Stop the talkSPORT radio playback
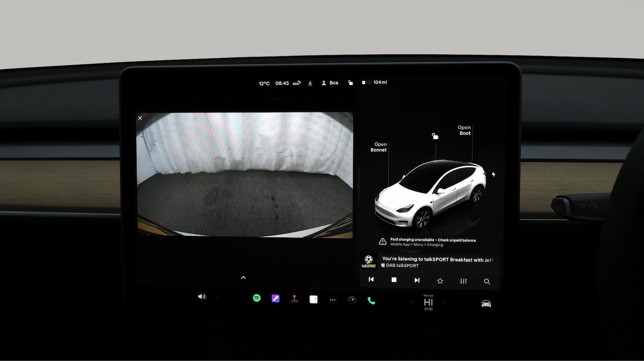The image size is (644, 361). click(x=394, y=280)
